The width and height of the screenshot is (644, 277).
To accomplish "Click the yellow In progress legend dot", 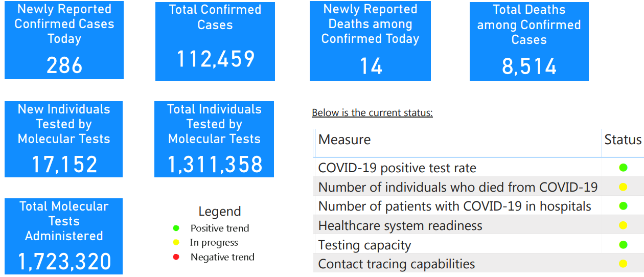I will coord(176,243).
